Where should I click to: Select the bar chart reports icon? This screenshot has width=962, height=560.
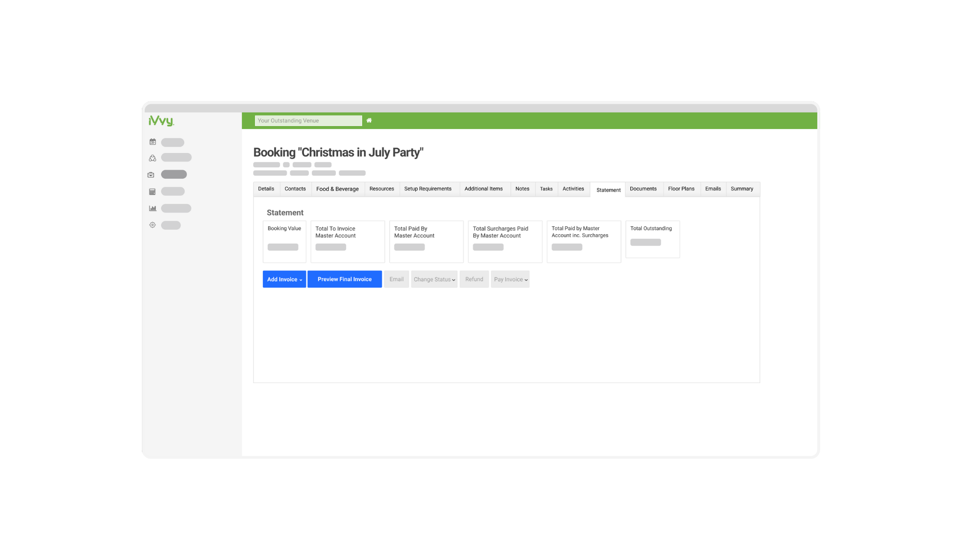coord(152,208)
